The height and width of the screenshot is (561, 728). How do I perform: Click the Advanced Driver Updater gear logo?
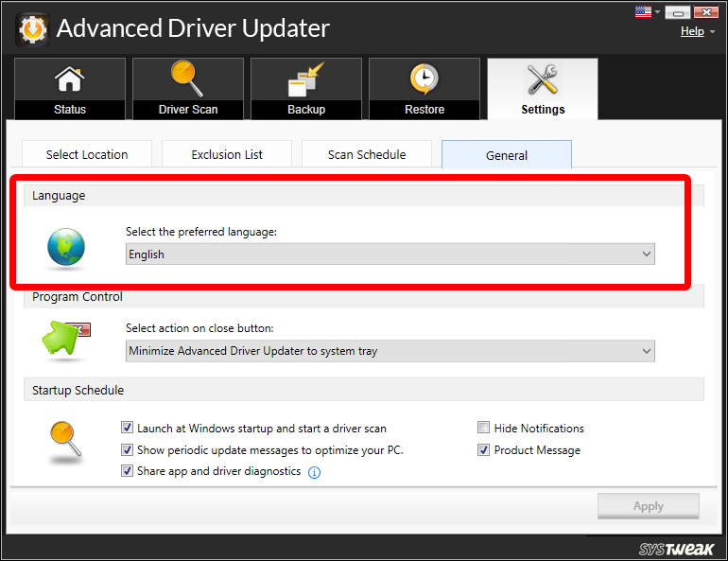[32, 29]
